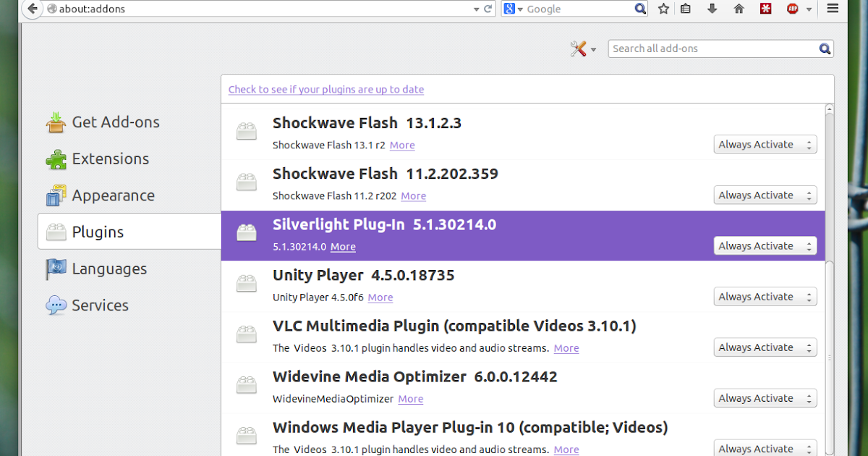Open the Always Activate dropdown for Unity Player
This screenshot has height=456, width=868.
coord(765,296)
